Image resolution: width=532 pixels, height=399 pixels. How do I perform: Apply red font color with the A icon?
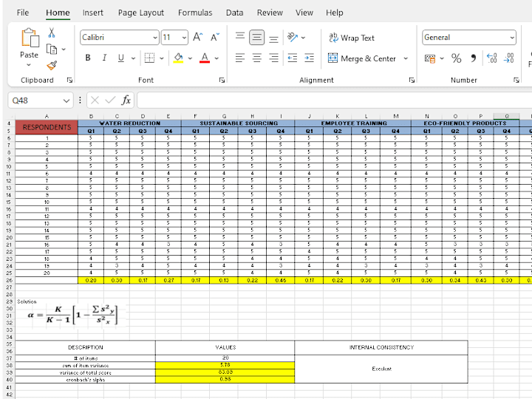pos(204,58)
